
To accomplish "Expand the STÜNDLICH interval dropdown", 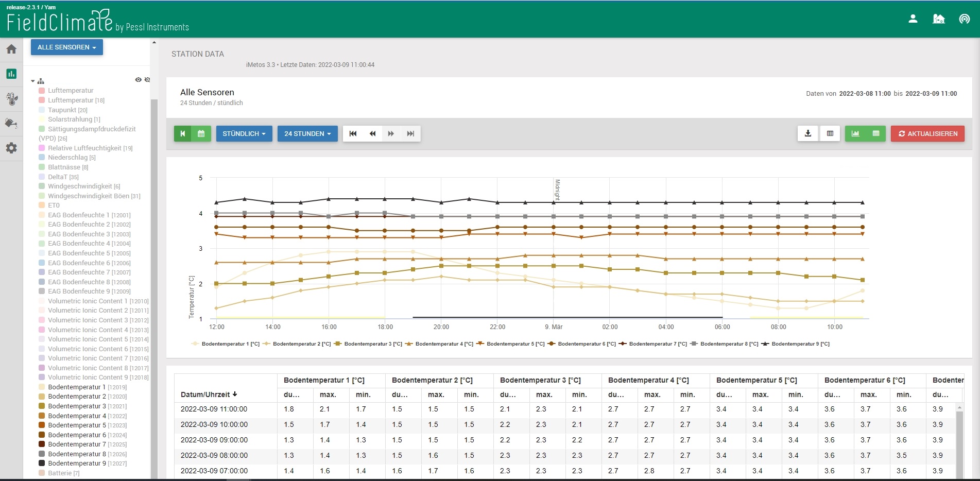I will [244, 134].
